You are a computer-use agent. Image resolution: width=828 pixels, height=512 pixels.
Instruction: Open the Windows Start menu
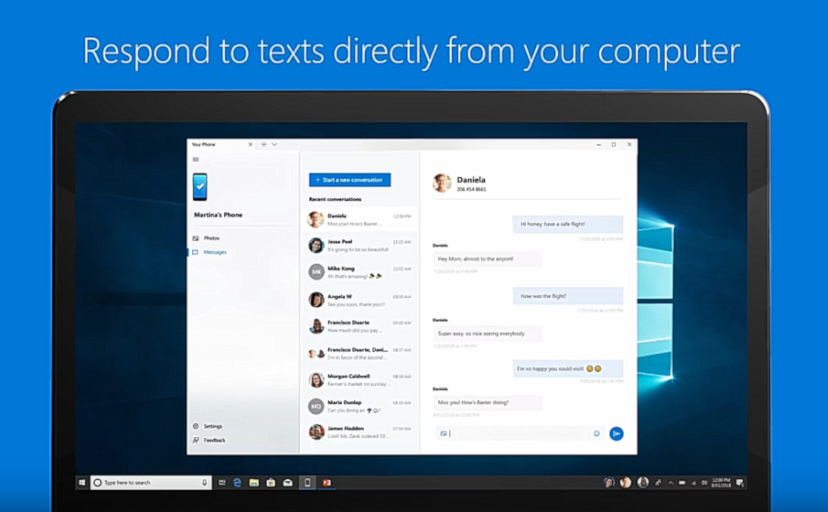pyautogui.click(x=82, y=482)
